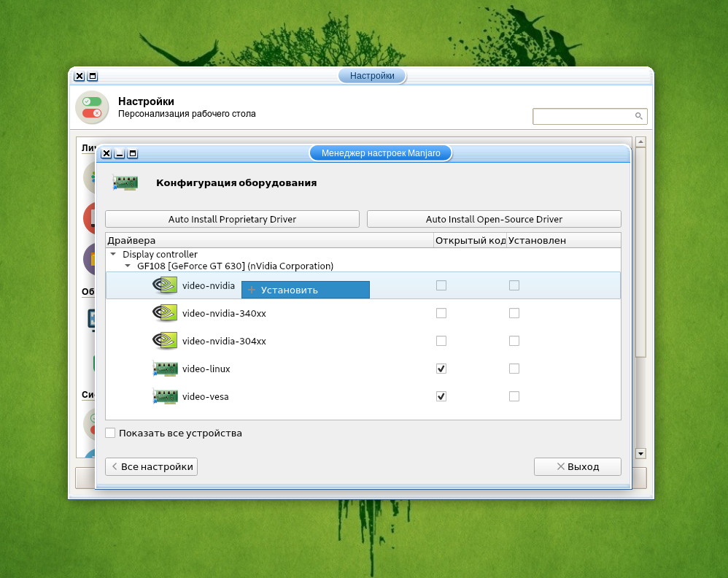This screenshot has width=728, height=578.
Task: Click the Драйвера column header
Action: 268,240
